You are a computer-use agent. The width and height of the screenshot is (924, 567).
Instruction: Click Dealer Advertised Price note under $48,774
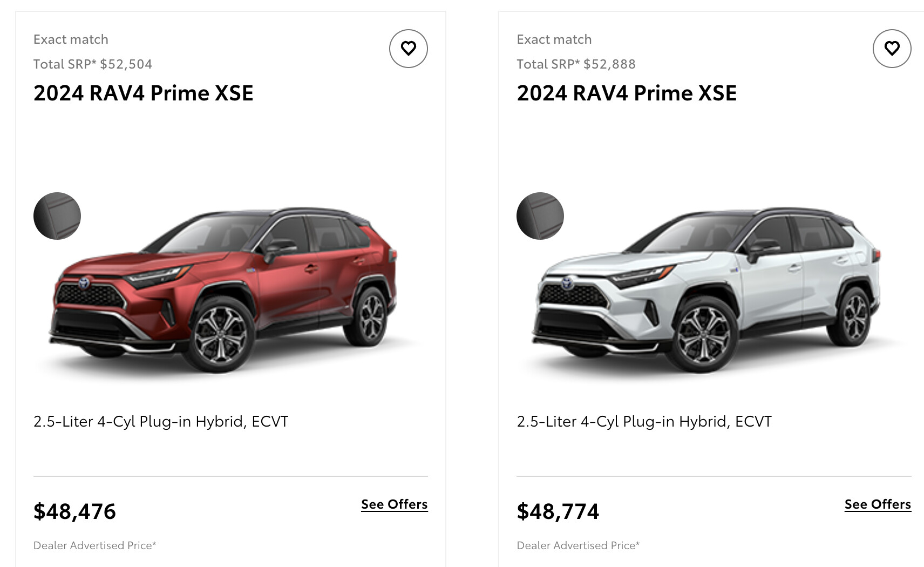tap(578, 545)
